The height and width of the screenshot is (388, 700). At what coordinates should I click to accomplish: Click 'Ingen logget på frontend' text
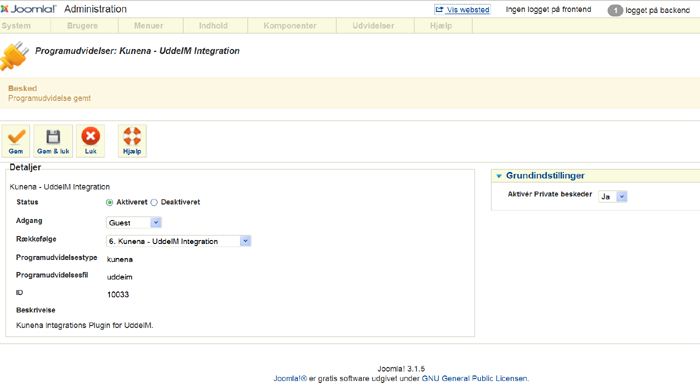coord(548,9)
